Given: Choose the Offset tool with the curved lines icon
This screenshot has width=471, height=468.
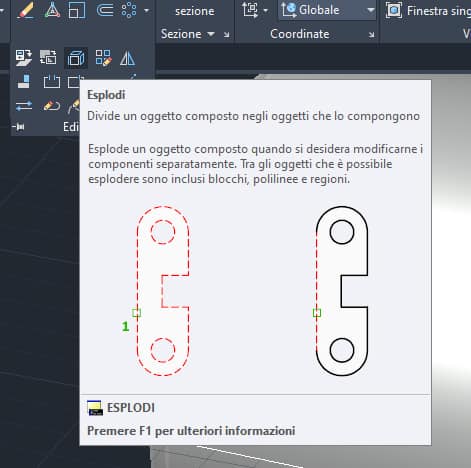Looking at the screenshot, I should tap(105, 10).
